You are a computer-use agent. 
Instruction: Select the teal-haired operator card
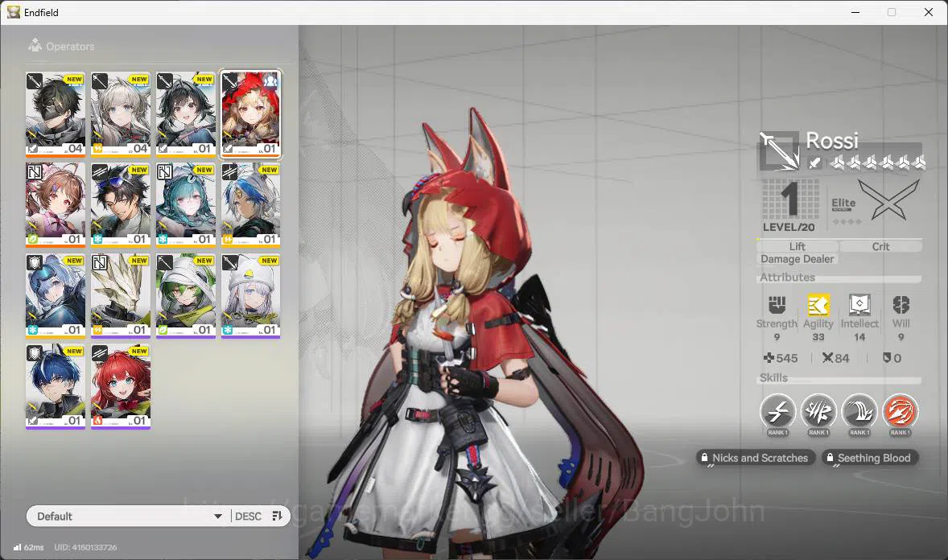(x=186, y=205)
